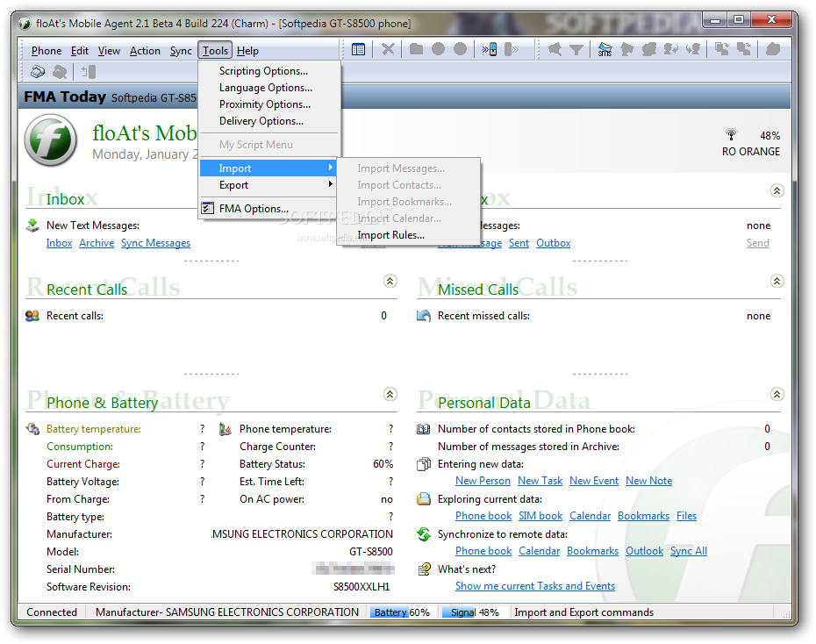Click the Recent missed calls icon
The width and height of the screenshot is (816, 644).
click(x=424, y=316)
